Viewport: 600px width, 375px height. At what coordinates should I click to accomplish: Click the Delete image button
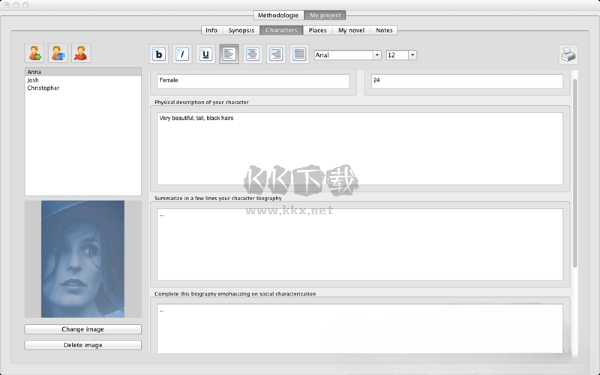point(83,345)
